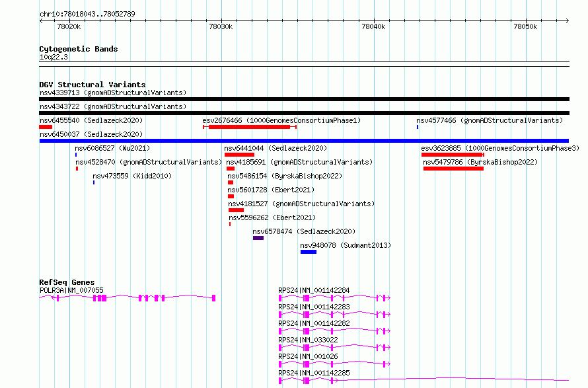Image resolution: width=588 pixels, height=388 pixels.
Task: Open nsv4185691 gnomADStructuralVariants label
Action: coord(299,162)
